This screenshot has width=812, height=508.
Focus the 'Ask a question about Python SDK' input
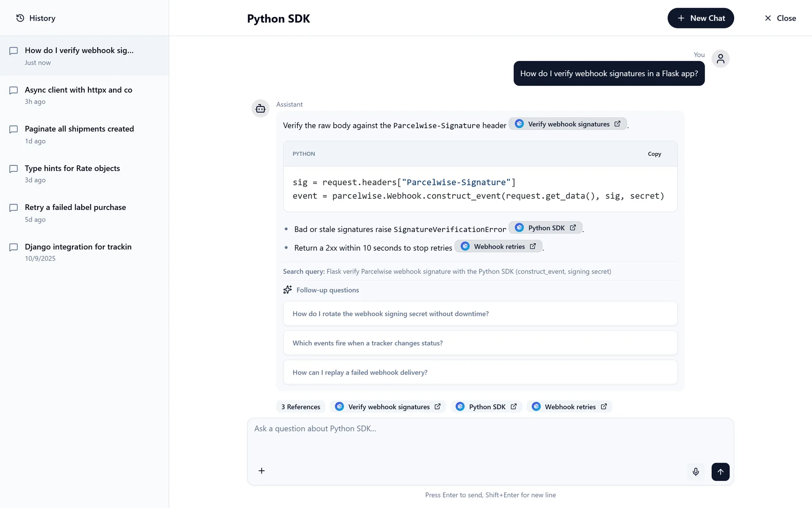490,438
